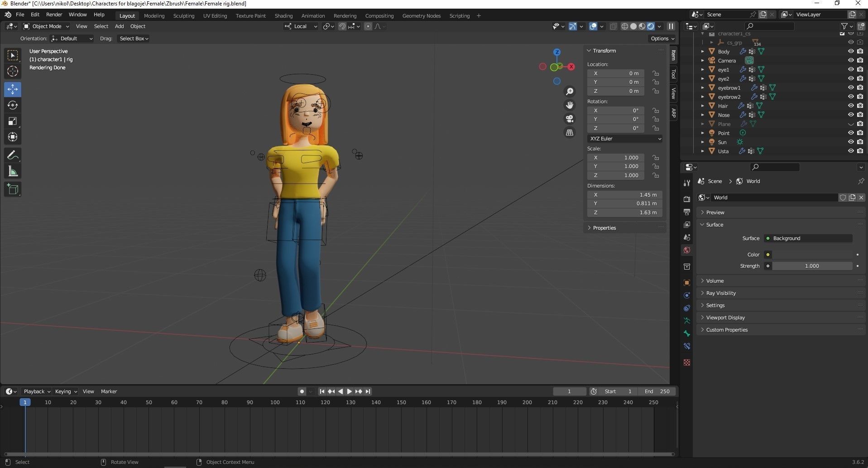Open the Tool properties tab icon
Viewport: 868px width, 468px height.
click(687, 183)
